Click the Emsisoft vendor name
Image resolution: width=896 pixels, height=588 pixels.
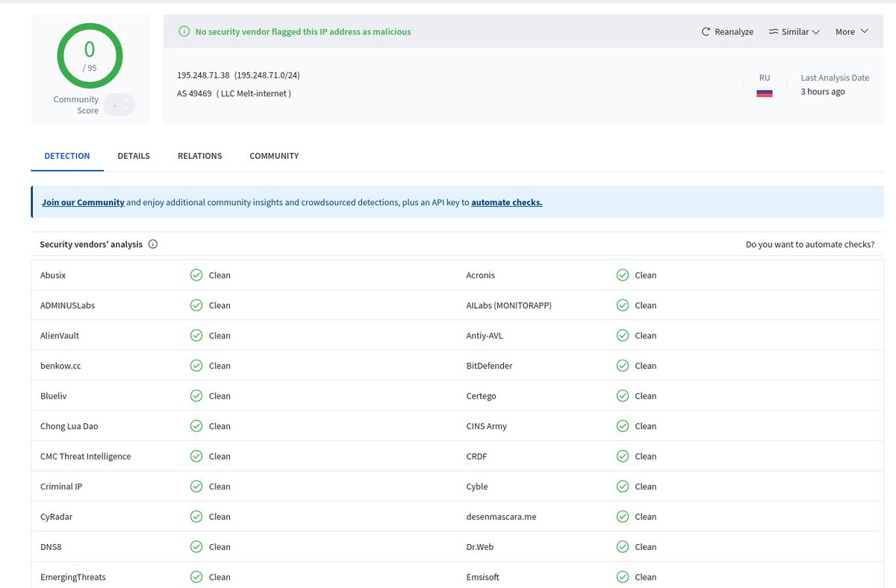click(x=482, y=578)
